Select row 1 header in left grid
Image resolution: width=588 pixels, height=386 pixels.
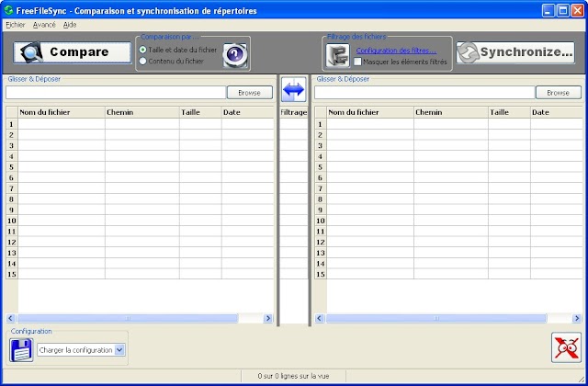pyautogui.click(x=12, y=124)
